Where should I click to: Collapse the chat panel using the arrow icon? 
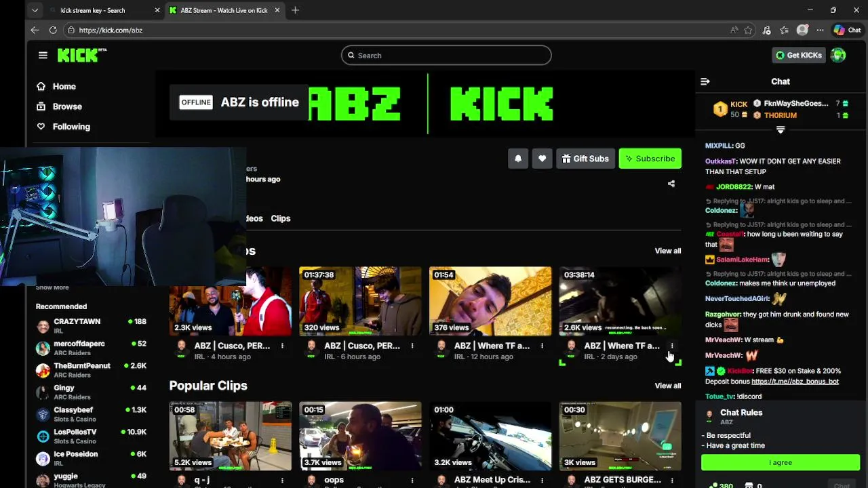(705, 81)
